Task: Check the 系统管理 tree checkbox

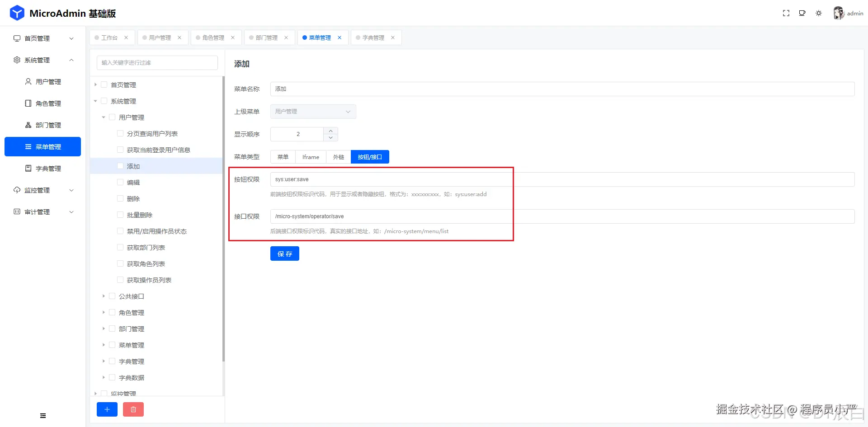Action: coord(104,101)
